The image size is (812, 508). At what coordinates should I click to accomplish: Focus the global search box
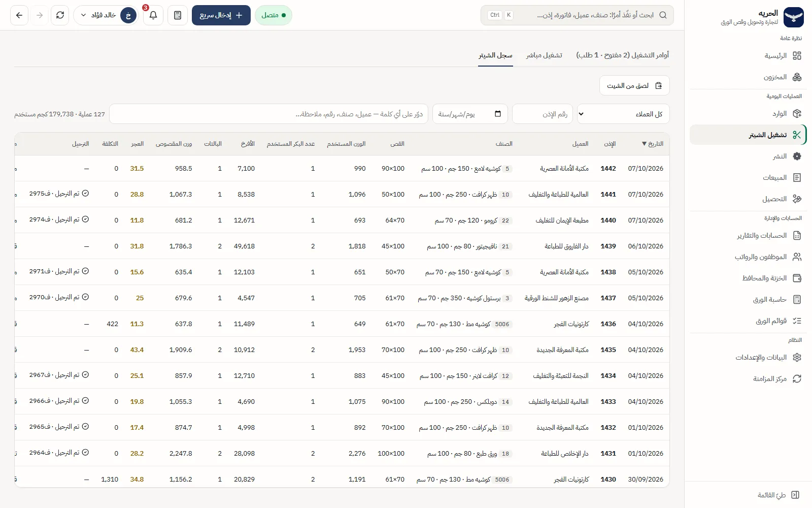(x=577, y=15)
